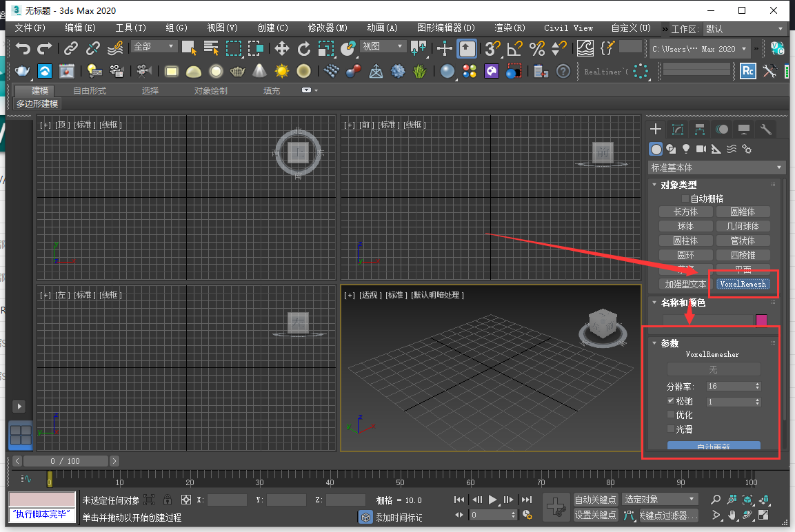Toggle the 松弛 checkbox

(671, 401)
